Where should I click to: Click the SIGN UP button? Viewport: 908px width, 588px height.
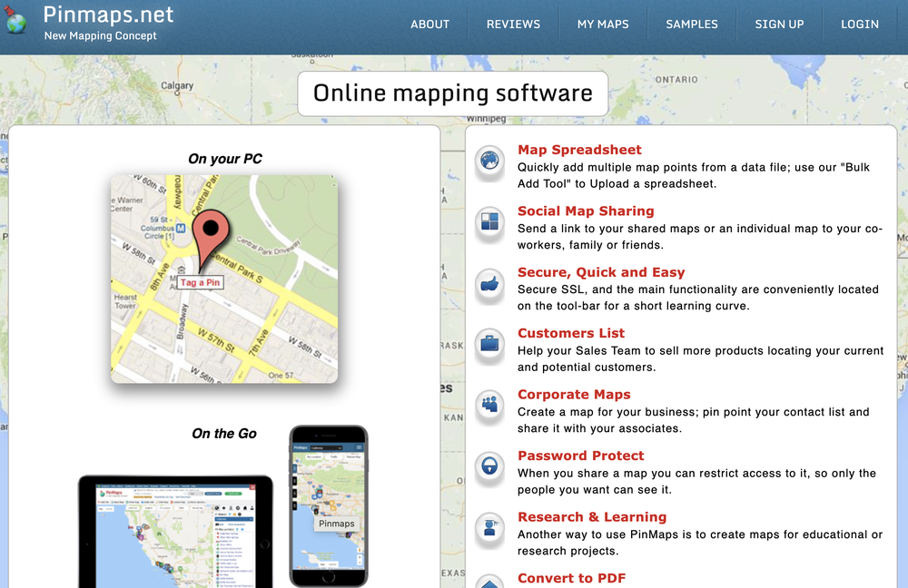click(x=779, y=24)
